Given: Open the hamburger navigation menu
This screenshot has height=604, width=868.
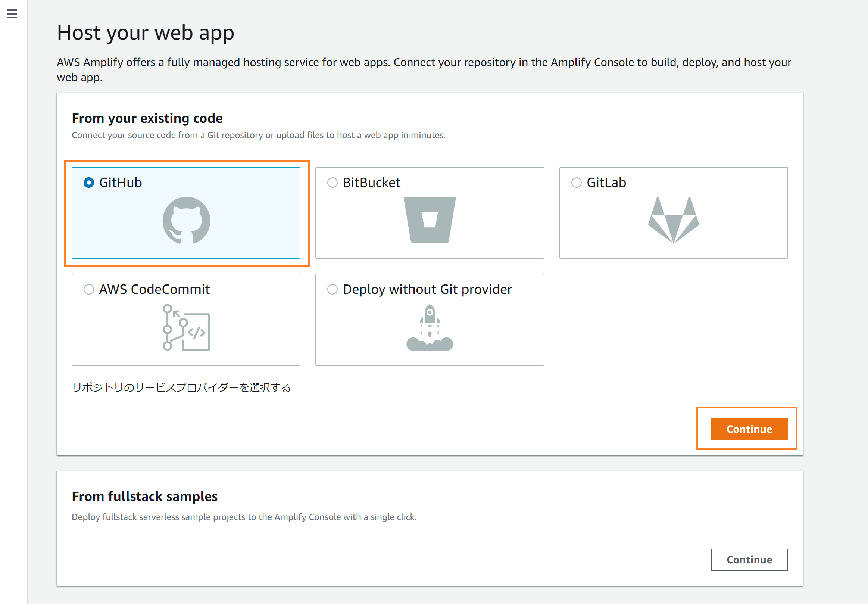Looking at the screenshot, I should point(12,14).
